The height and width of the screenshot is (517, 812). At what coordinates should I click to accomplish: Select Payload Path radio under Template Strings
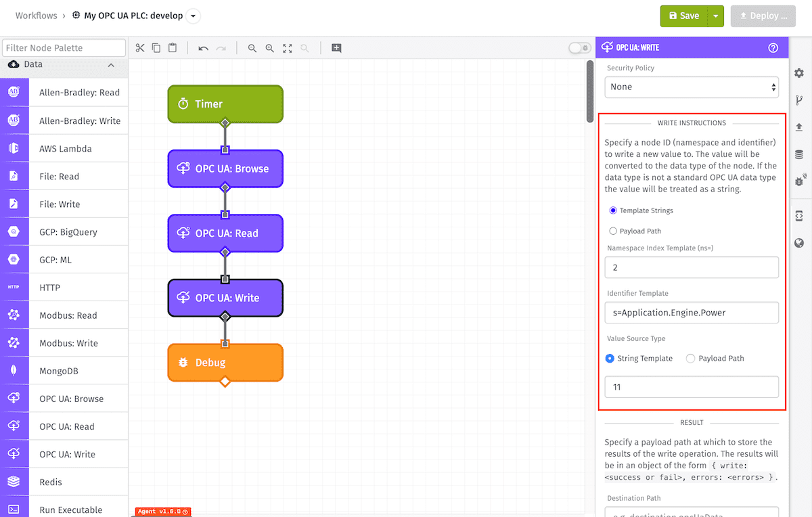613,231
